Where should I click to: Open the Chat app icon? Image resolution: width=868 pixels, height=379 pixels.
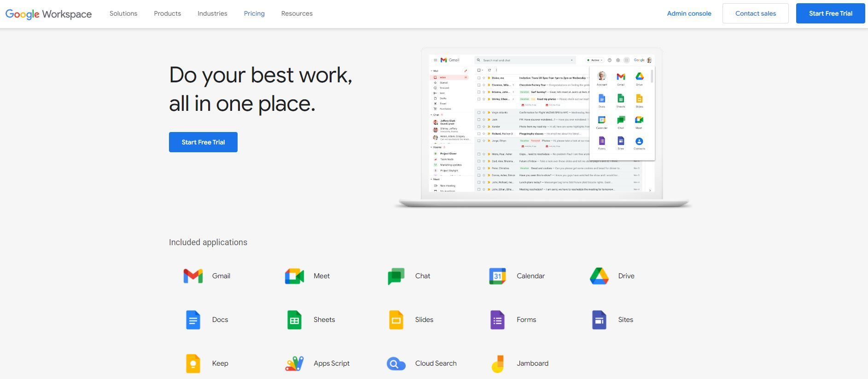pos(396,276)
